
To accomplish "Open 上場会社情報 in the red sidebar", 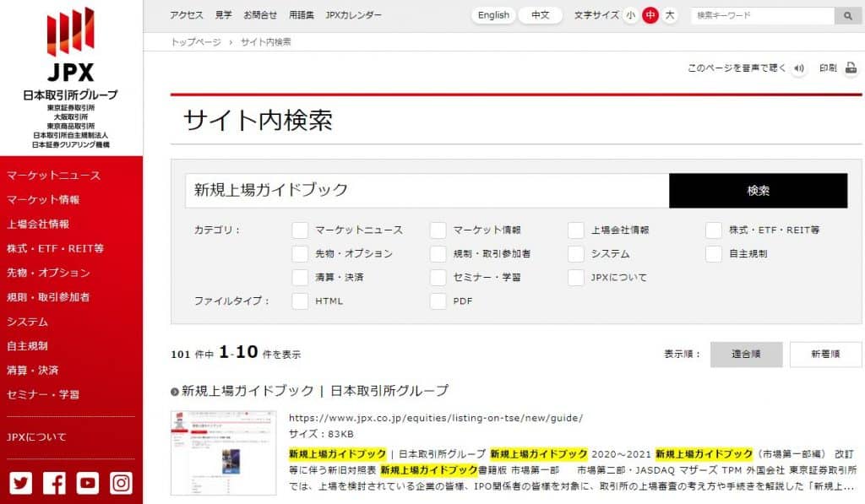I will tap(38, 224).
